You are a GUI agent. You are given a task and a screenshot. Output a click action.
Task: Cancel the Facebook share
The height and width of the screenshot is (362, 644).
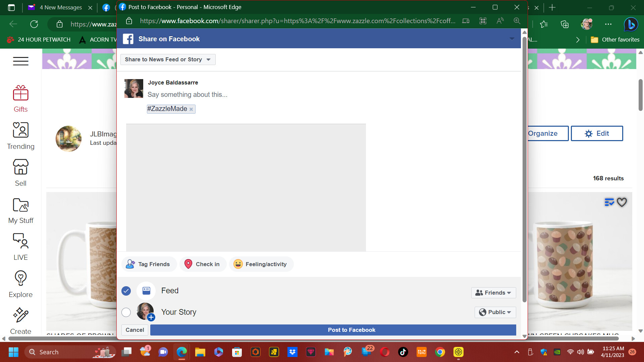(135, 330)
